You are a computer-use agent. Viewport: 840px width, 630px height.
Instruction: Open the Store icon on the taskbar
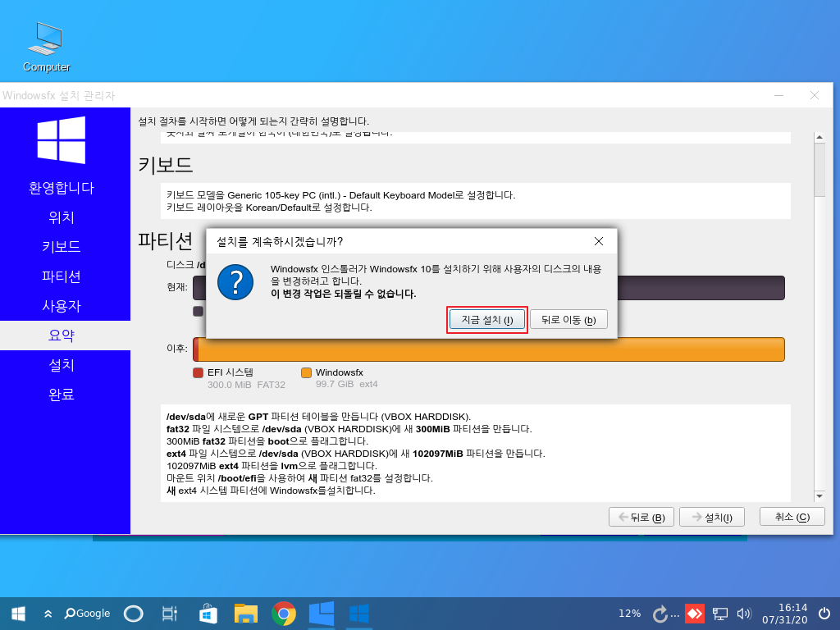click(x=208, y=614)
